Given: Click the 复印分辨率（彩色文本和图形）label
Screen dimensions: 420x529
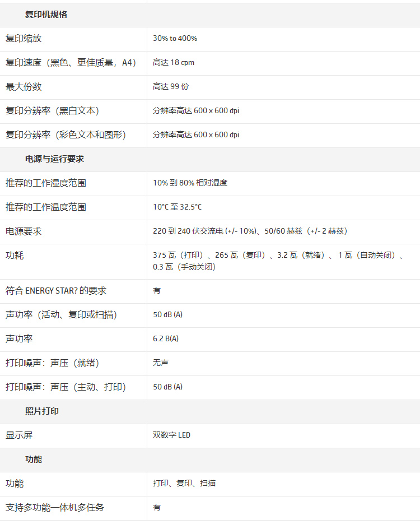Looking at the screenshot, I should (66, 135).
